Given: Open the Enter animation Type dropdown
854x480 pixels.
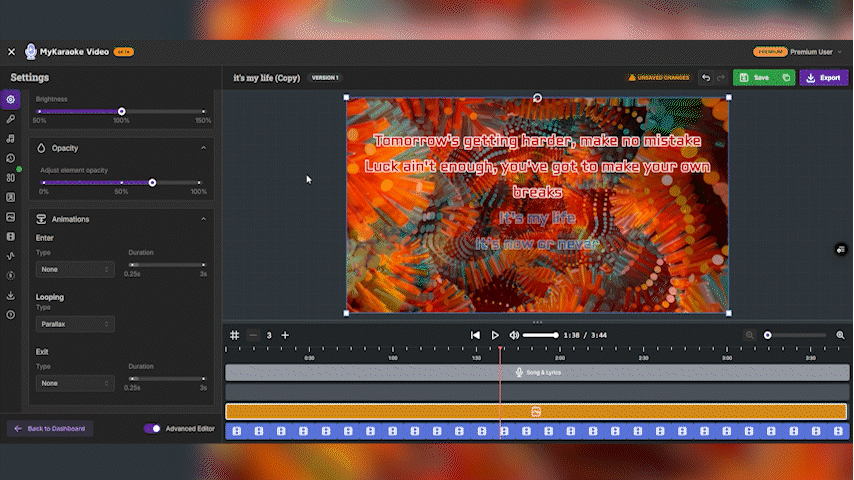Looking at the screenshot, I should pyautogui.click(x=75, y=269).
